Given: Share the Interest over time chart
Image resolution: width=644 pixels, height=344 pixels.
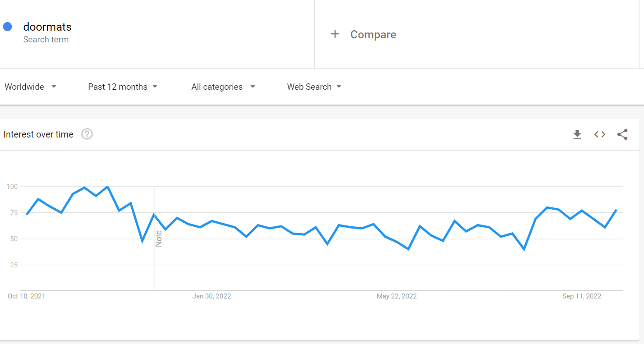Looking at the screenshot, I should click(x=622, y=134).
